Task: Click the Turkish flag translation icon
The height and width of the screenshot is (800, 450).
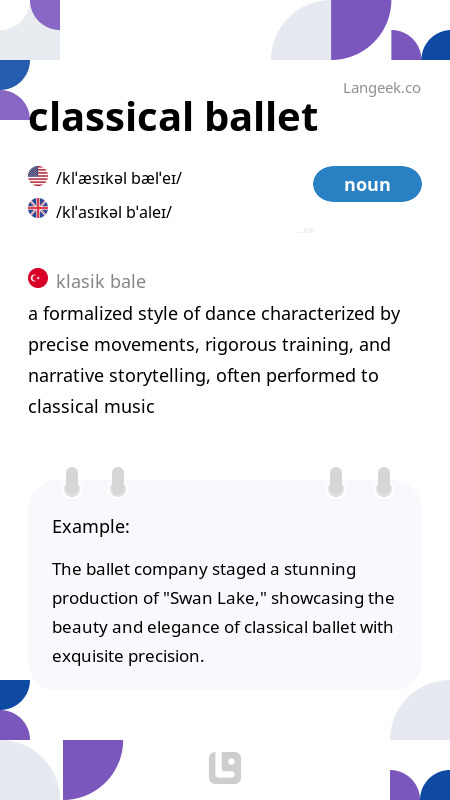Action: click(38, 278)
